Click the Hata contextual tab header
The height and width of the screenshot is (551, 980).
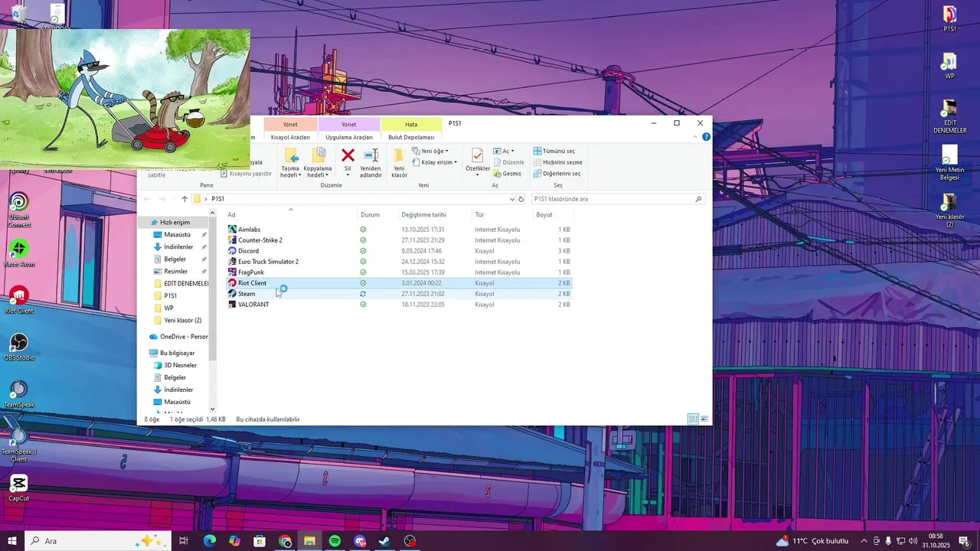coord(411,124)
